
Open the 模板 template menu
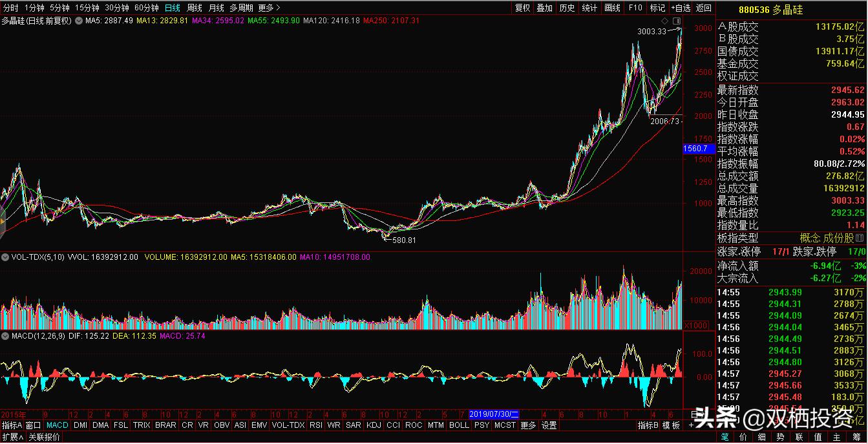coord(672,425)
